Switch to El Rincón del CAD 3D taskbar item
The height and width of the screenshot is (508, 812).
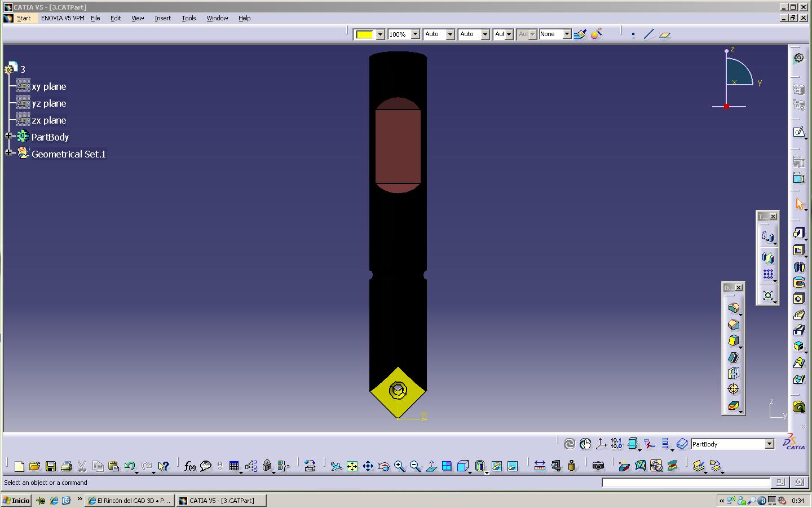pos(129,501)
